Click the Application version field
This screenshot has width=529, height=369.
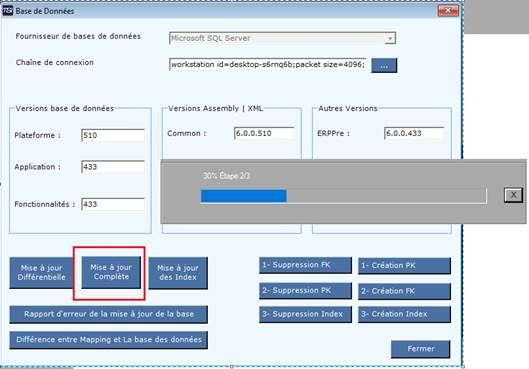click(x=113, y=167)
